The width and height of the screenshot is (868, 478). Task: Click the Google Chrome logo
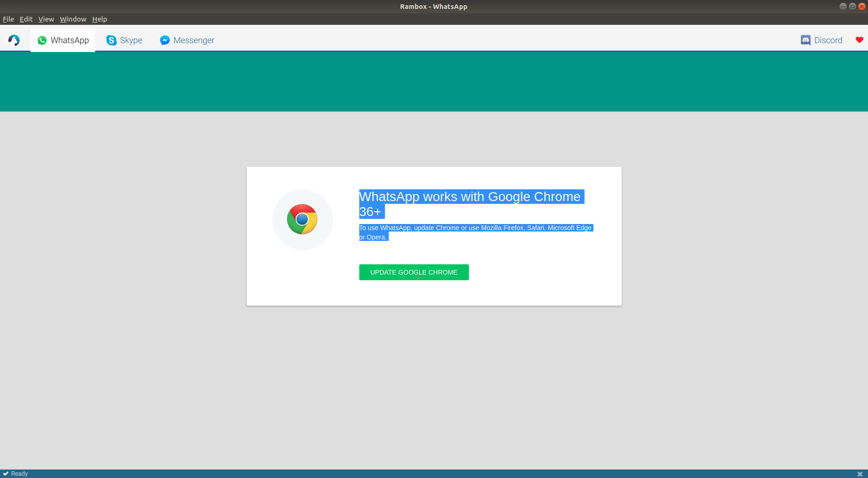coord(302,219)
